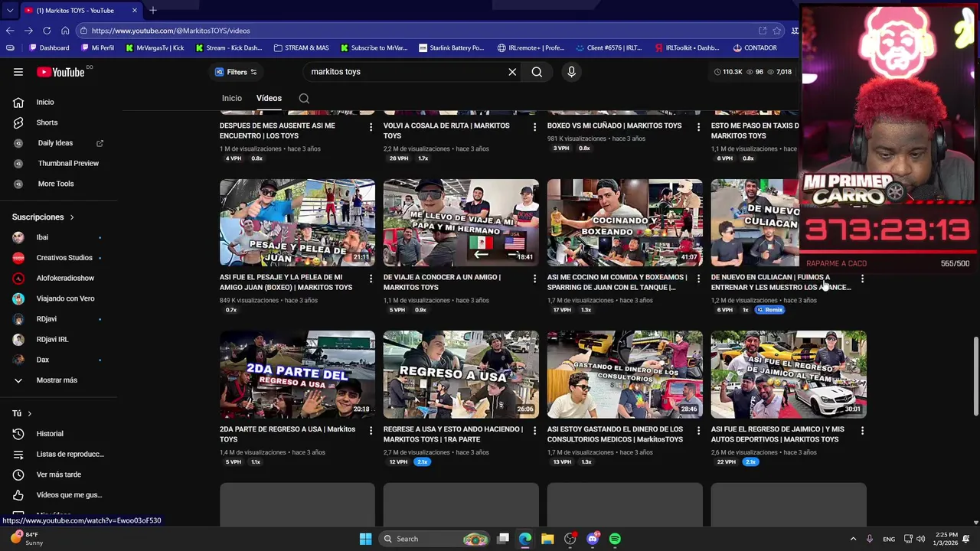The width and height of the screenshot is (980, 551).
Task: Open Shorts in the sidebar
Action: point(47,122)
